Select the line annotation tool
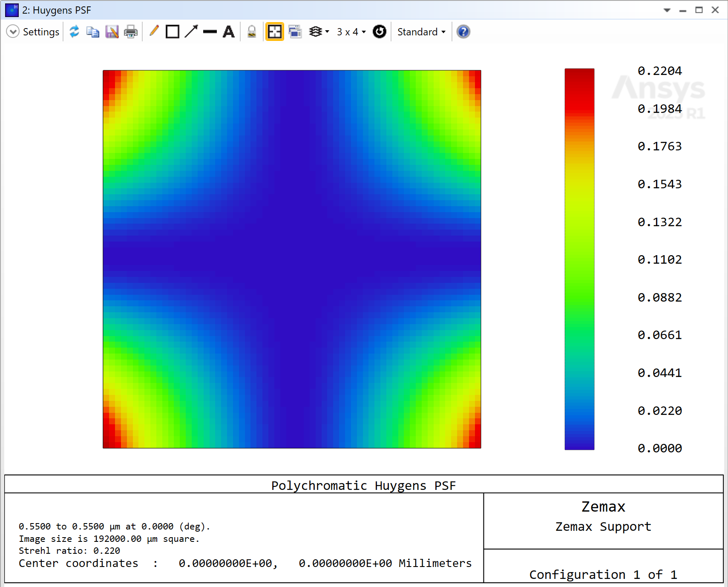The image size is (728, 587). pos(210,32)
